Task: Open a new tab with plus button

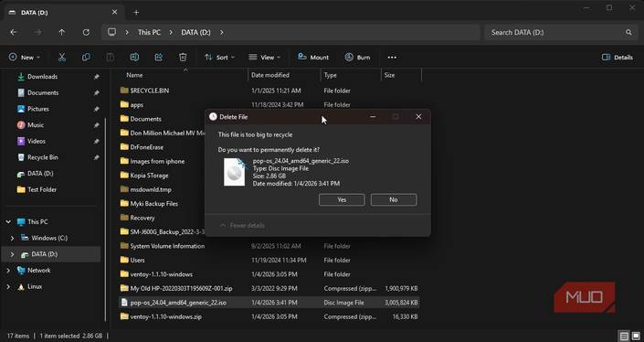Action: [x=136, y=12]
